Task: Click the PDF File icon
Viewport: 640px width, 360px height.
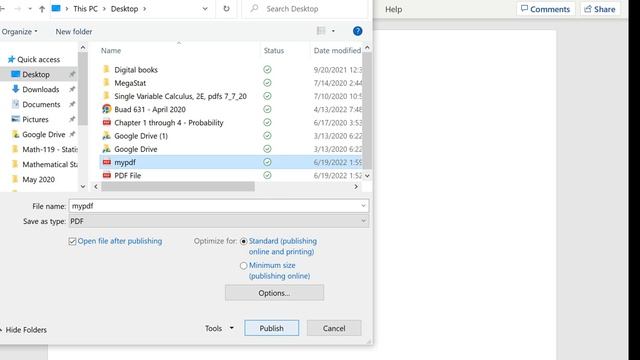Action: tap(107, 175)
